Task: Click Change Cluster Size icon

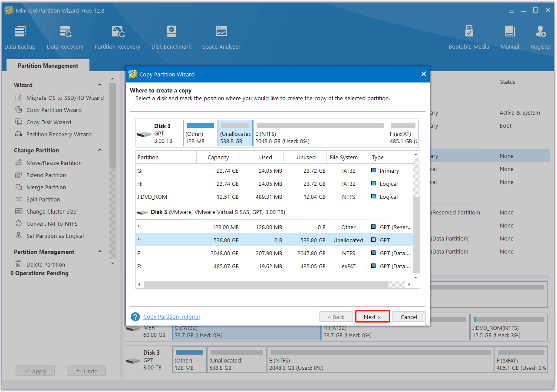Action: click(19, 211)
